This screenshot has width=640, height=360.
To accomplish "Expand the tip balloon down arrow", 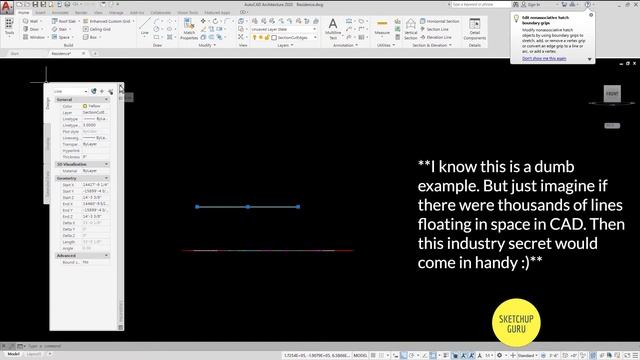I will [589, 59].
